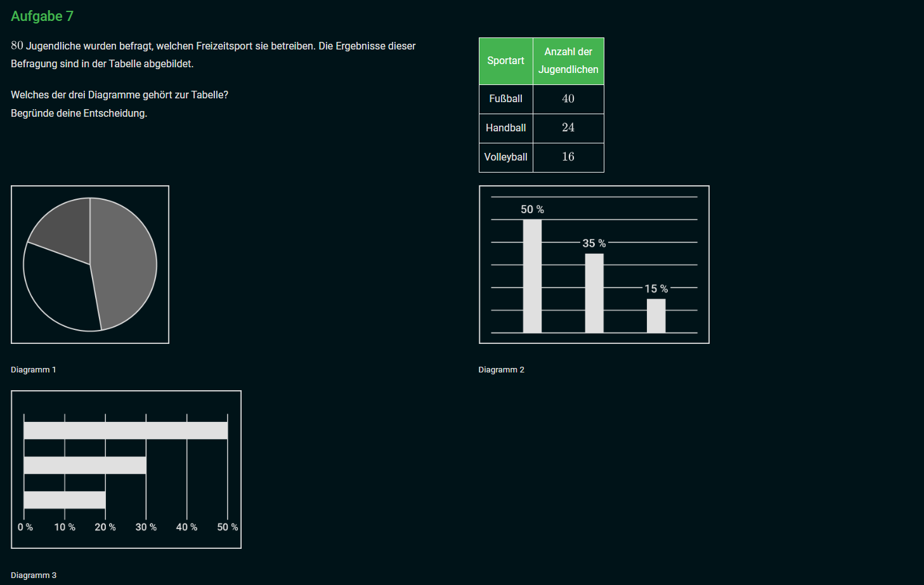Click the text Begründe deine Entscheidung
The height and width of the screenshot is (585, 924).
click(79, 114)
